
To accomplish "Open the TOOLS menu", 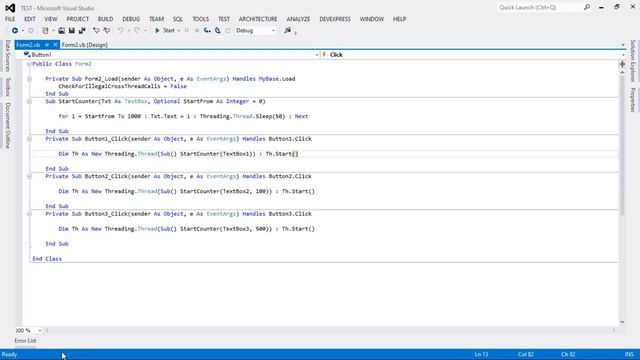I will pyautogui.click(x=200, y=19).
